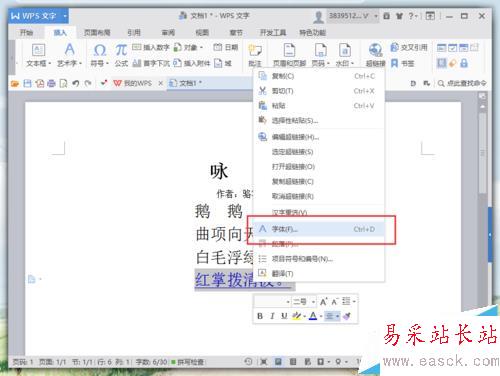Switch to the 开发工具 ribbon tab

(273, 33)
